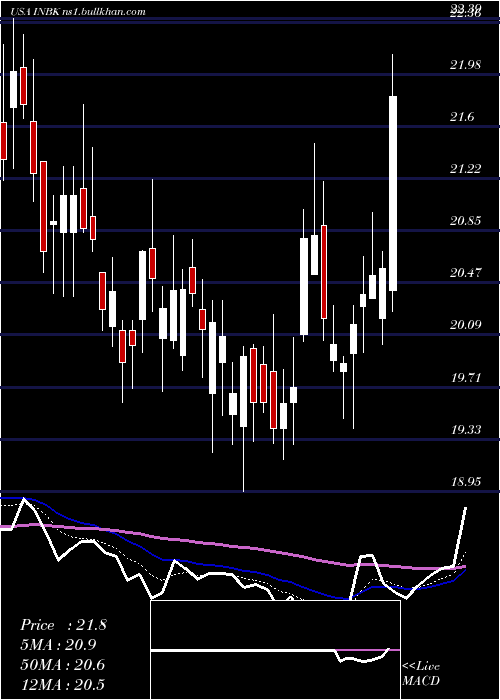
Task: Click the 19.33 price axis label
Action: click(466, 430)
